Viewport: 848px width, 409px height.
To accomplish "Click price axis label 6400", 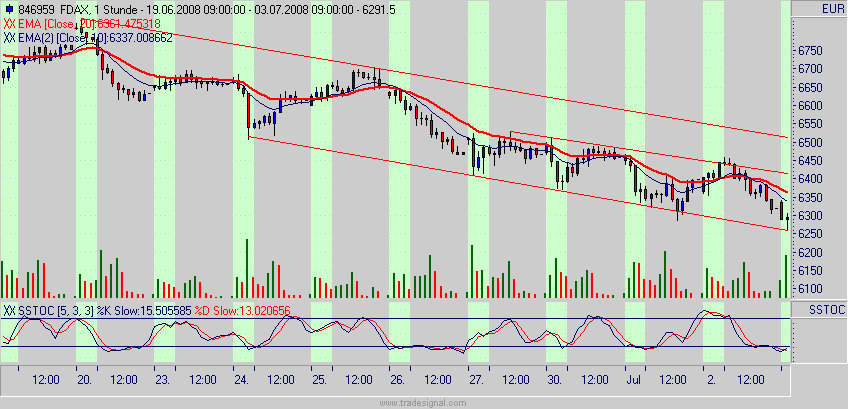I will pyautogui.click(x=810, y=179).
